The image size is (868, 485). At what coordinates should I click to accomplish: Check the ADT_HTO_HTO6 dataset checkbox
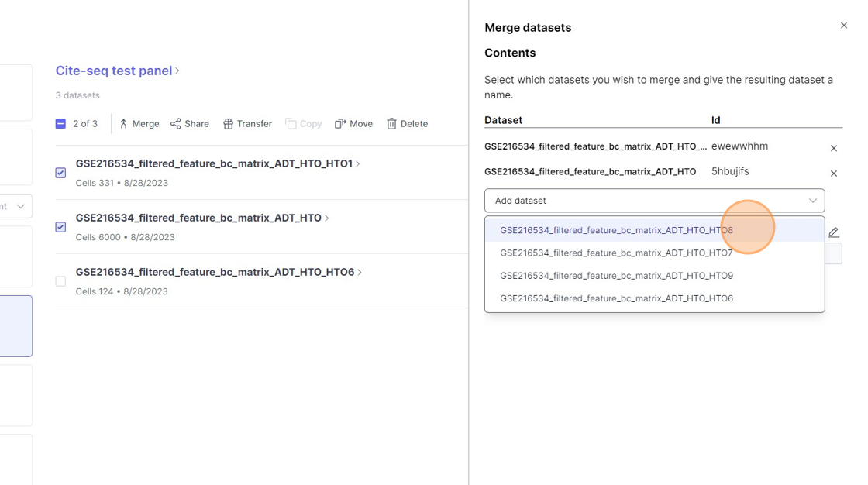click(60, 281)
